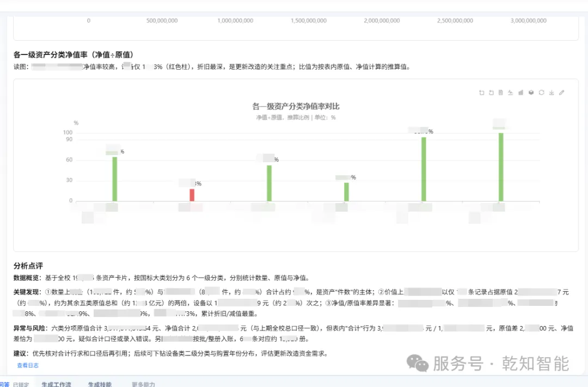Click the 建议 label

click(20, 353)
